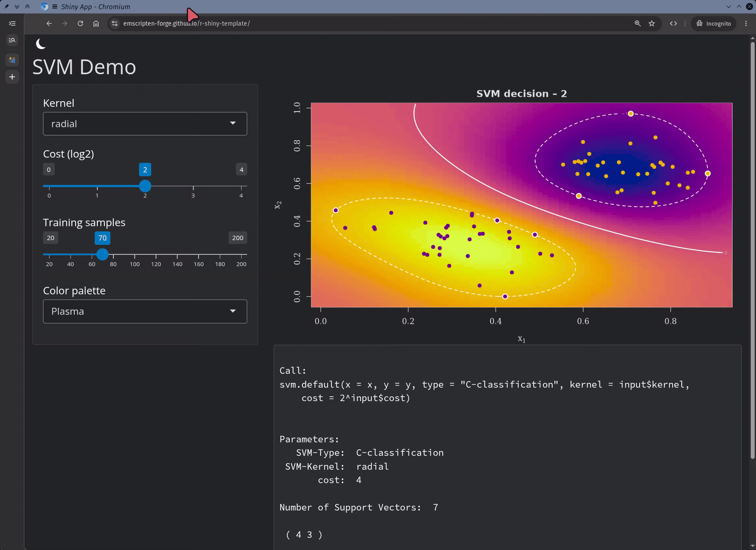
Task: Click the pin icon in the title bar
Action: (x=7, y=7)
